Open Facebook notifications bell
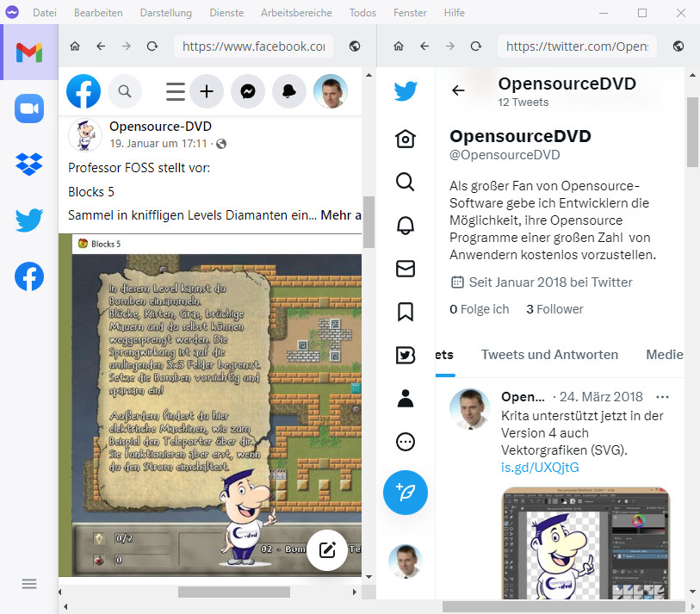The height and width of the screenshot is (614, 700). 289,91
